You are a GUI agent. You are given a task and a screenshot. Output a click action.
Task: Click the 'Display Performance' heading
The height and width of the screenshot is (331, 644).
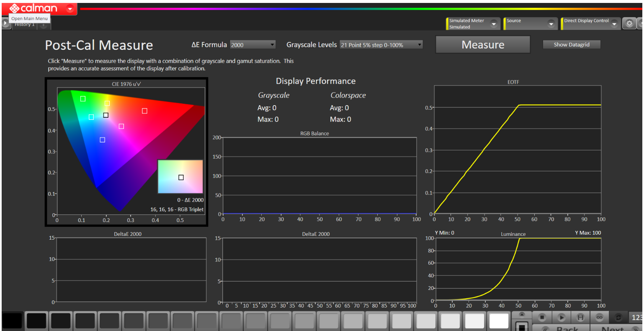pyautogui.click(x=316, y=81)
